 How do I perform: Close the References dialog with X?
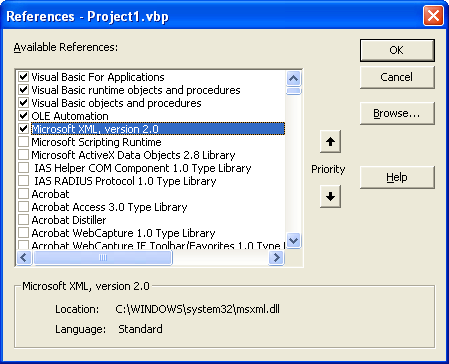[x=433, y=16]
